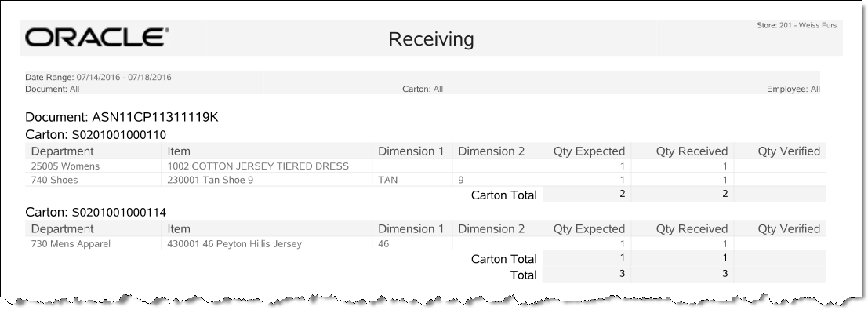The image size is (868, 310).
Task: Click the second carton's Department column header
Action: tap(63, 228)
